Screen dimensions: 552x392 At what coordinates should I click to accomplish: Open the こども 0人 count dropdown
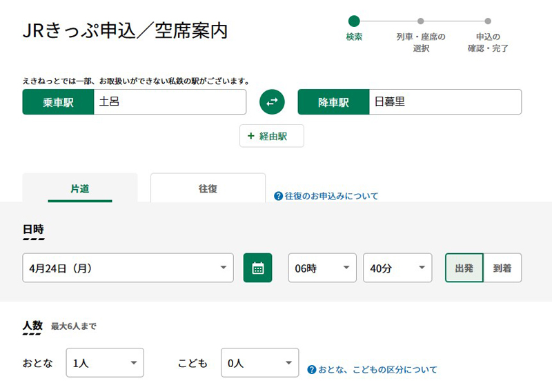(260, 363)
